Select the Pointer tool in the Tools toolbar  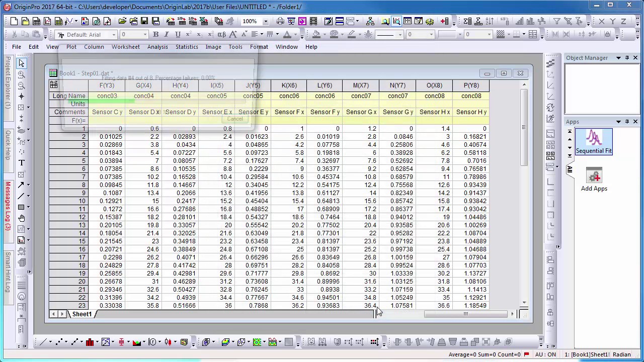(x=21, y=63)
